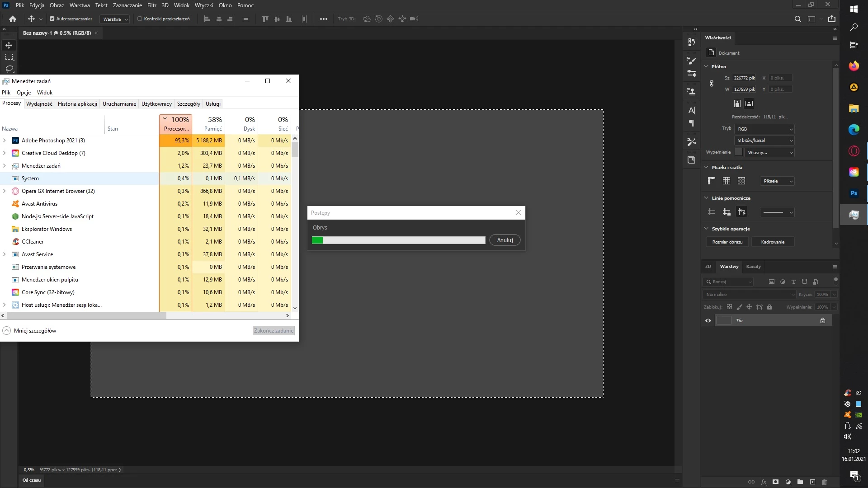Toggle the Auto-zaznaczanie checkbox
Screen dimensions: 868x488
click(x=52, y=19)
